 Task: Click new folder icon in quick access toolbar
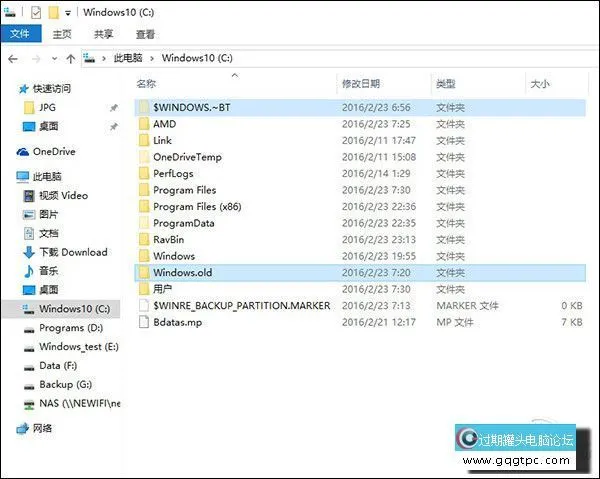54,13
